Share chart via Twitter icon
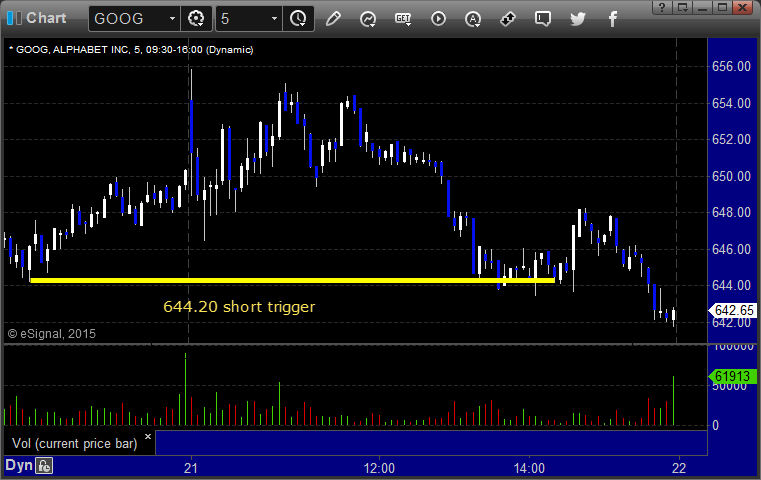This screenshot has width=761, height=480. (578, 19)
